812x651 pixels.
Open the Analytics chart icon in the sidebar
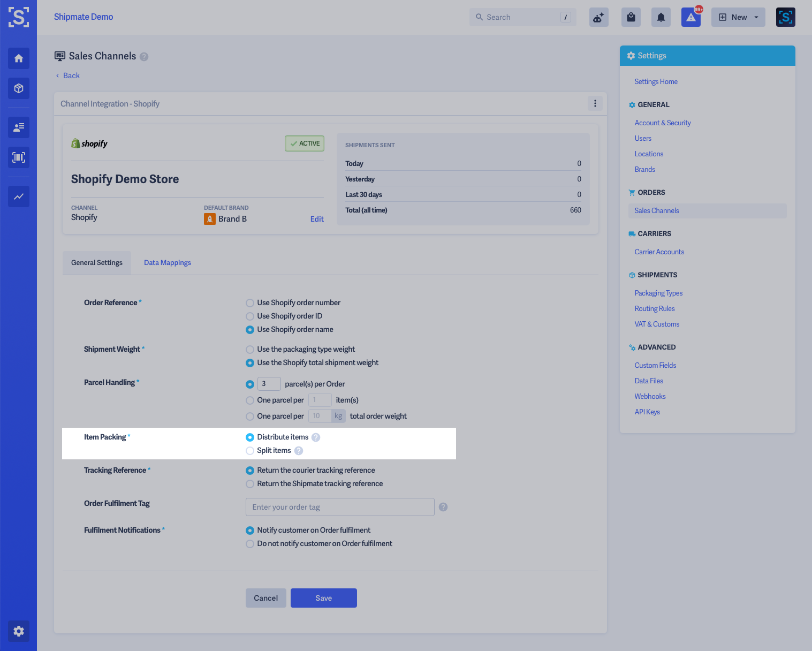click(x=18, y=196)
